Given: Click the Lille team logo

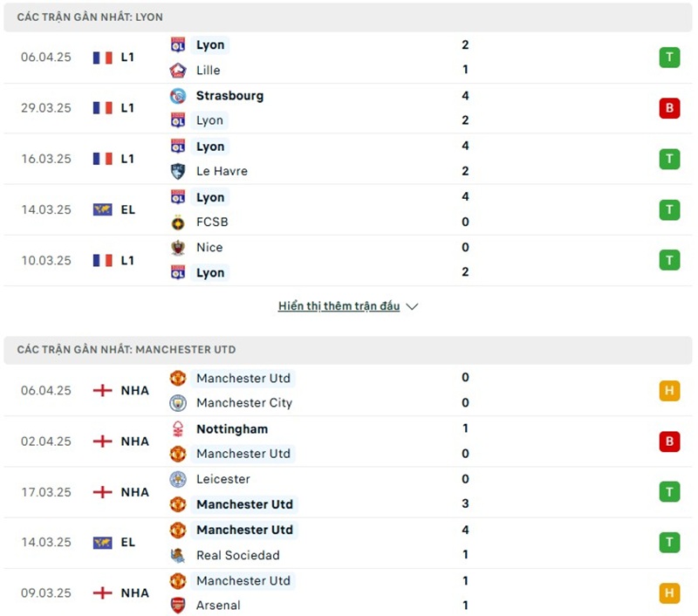Looking at the screenshot, I should pos(178,71).
